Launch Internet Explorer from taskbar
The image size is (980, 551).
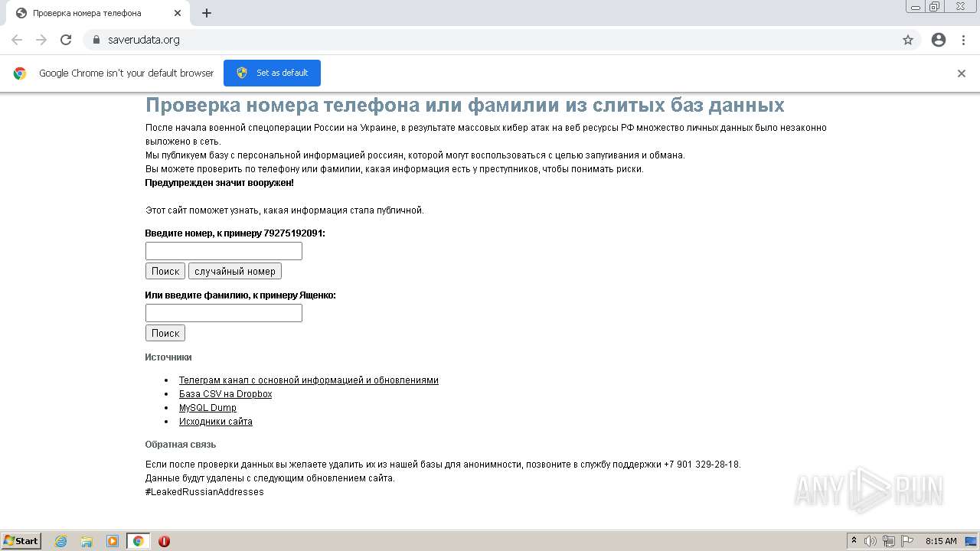coord(61,541)
